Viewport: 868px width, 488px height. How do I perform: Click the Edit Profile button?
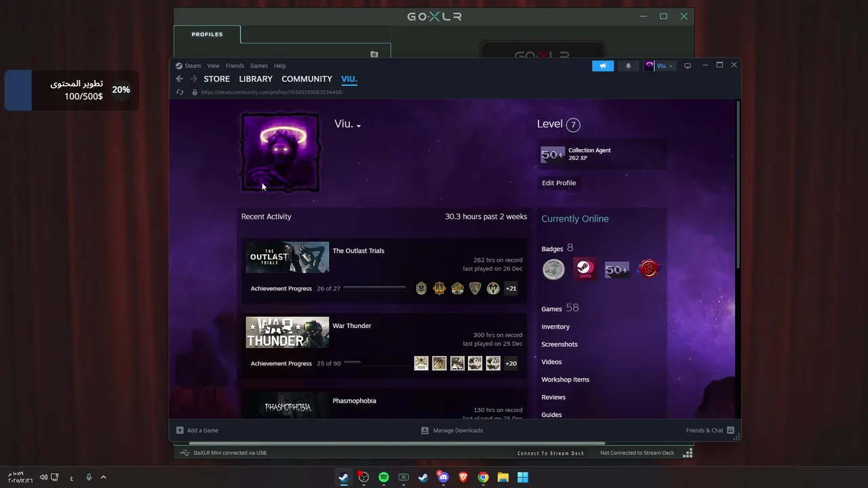[x=559, y=183]
